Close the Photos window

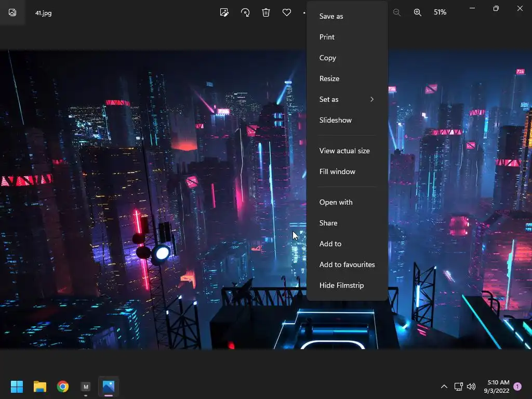[520, 8]
